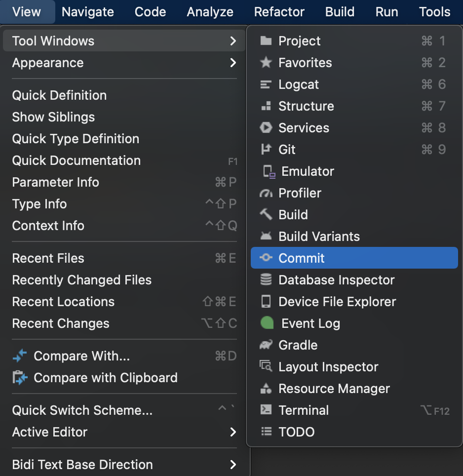Viewport: 463px width, 476px height.
Task: Click the Git branch icon
Action: point(266,150)
